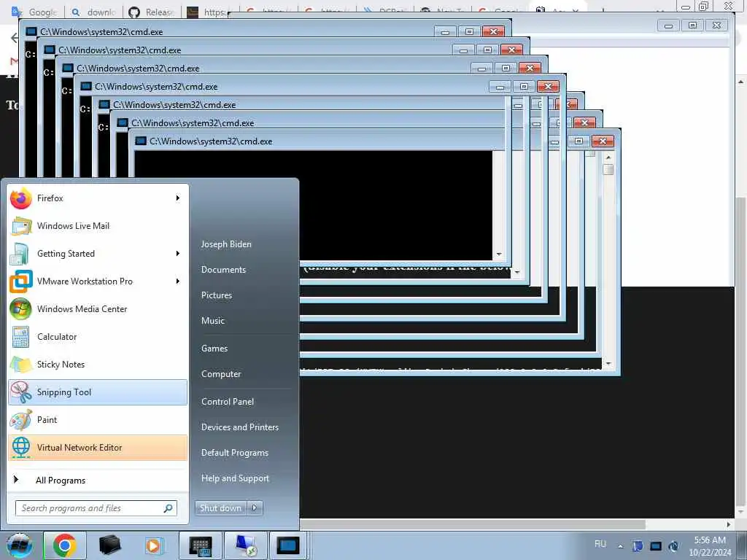Click the Windows Start orb
This screenshot has width=747, height=560.
pos(20,545)
